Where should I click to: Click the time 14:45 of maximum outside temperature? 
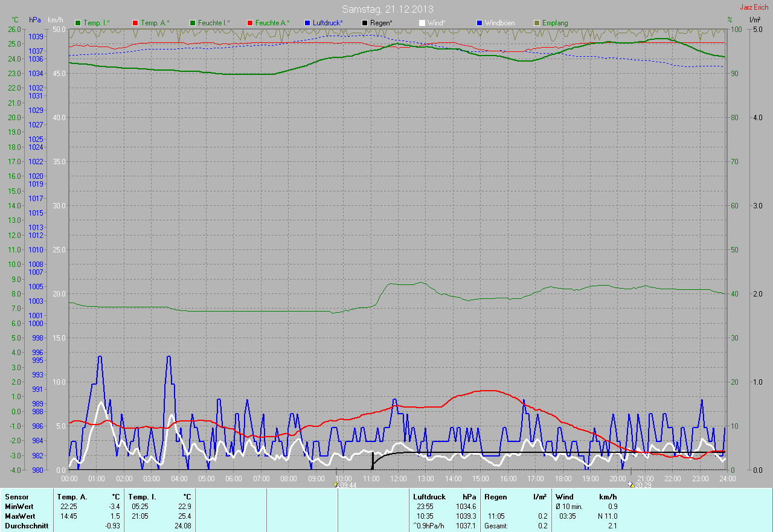[69, 516]
